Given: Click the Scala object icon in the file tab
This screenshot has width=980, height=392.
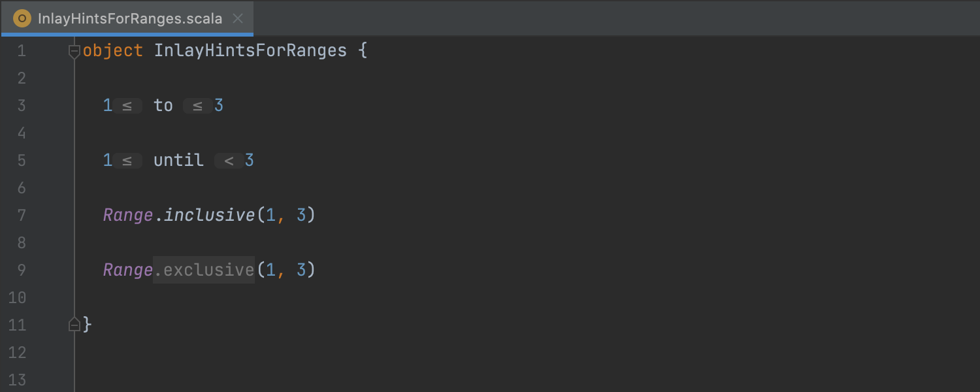Looking at the screenshot, I should tap(22, 18).
